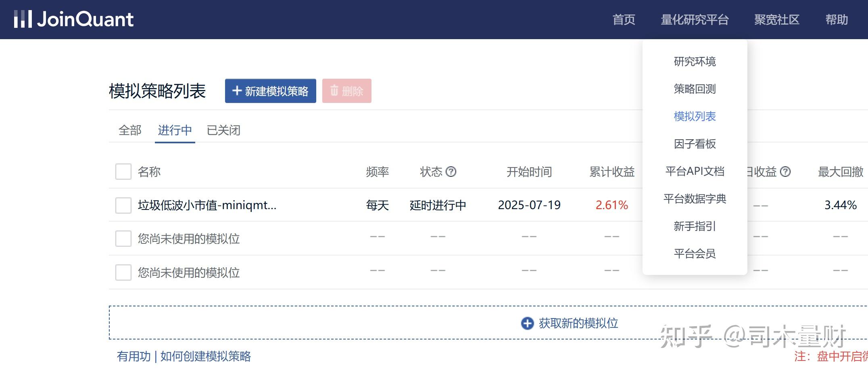Select 平台API文档 in the dropdown menu
Image resolution: width=868 pixels, height=371 pixels.
click(695, 171)
